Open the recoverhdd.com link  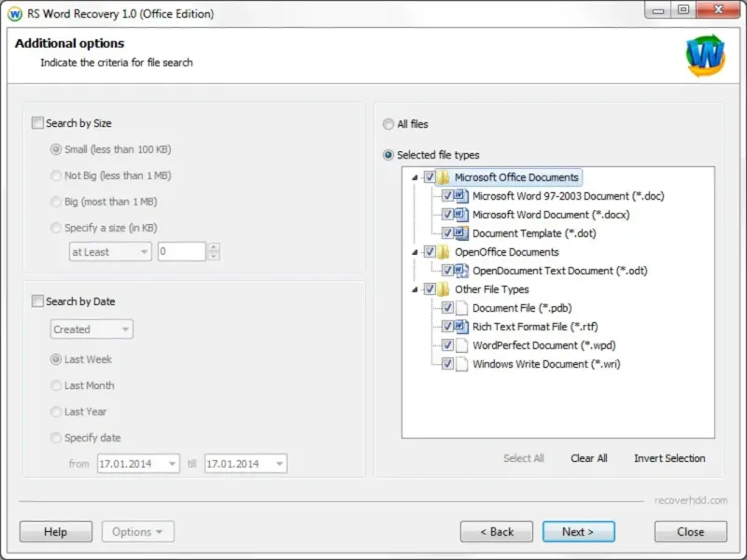click(x=691, y=500)
